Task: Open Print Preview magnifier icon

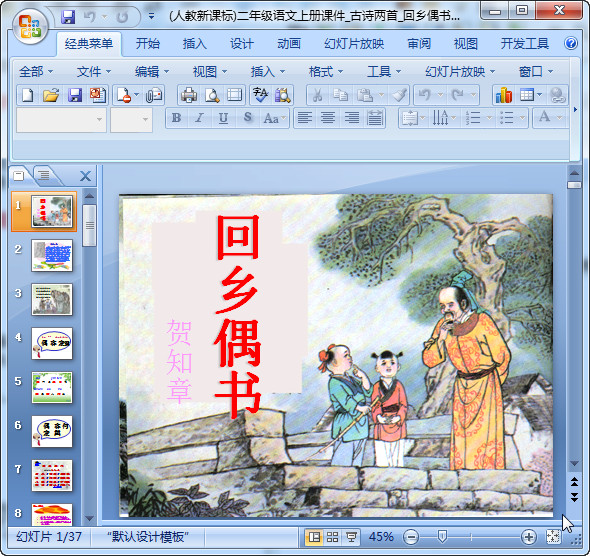Action: [x=212, y=95]
